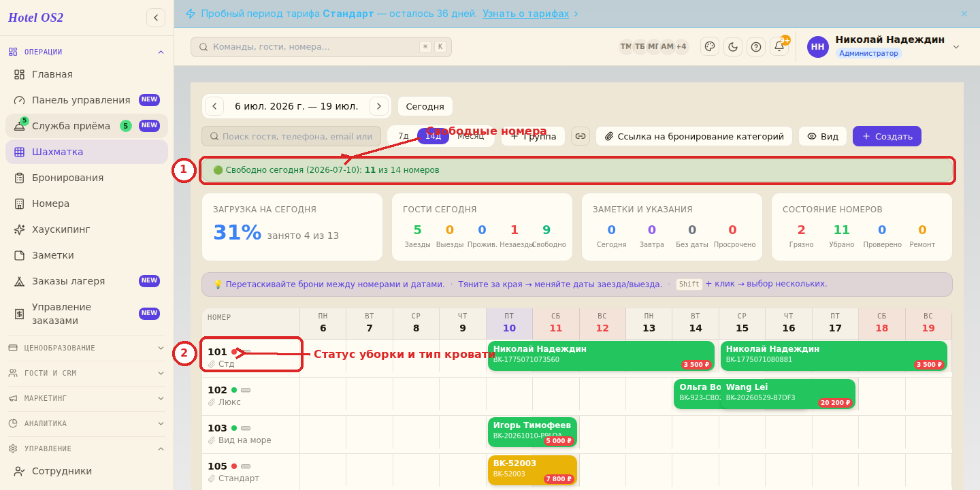The height and width of the screenshot is (490, 980).
Task: Open user profile dropdown chevron
Action: [x=956, y=47]
